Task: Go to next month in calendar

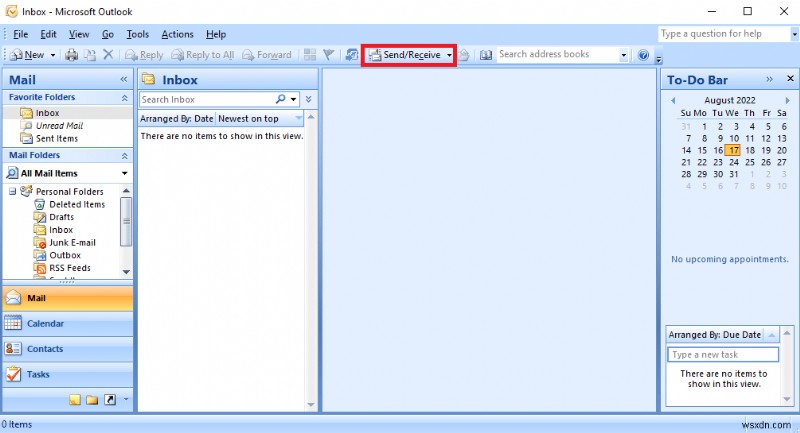Action: 787,100
